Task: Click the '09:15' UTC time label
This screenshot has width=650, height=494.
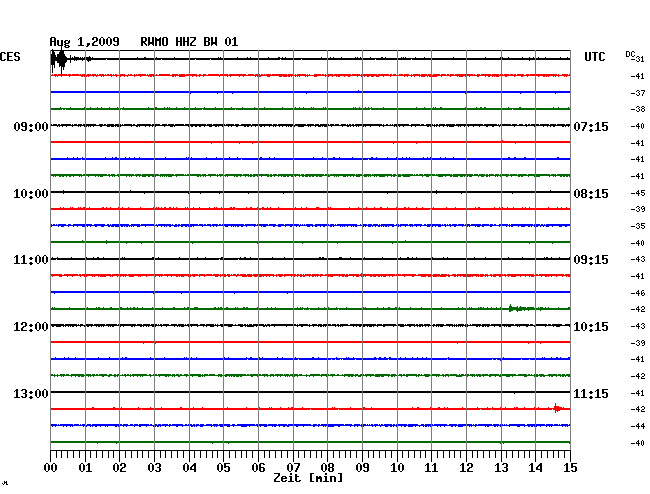Action: coord(591,260)
